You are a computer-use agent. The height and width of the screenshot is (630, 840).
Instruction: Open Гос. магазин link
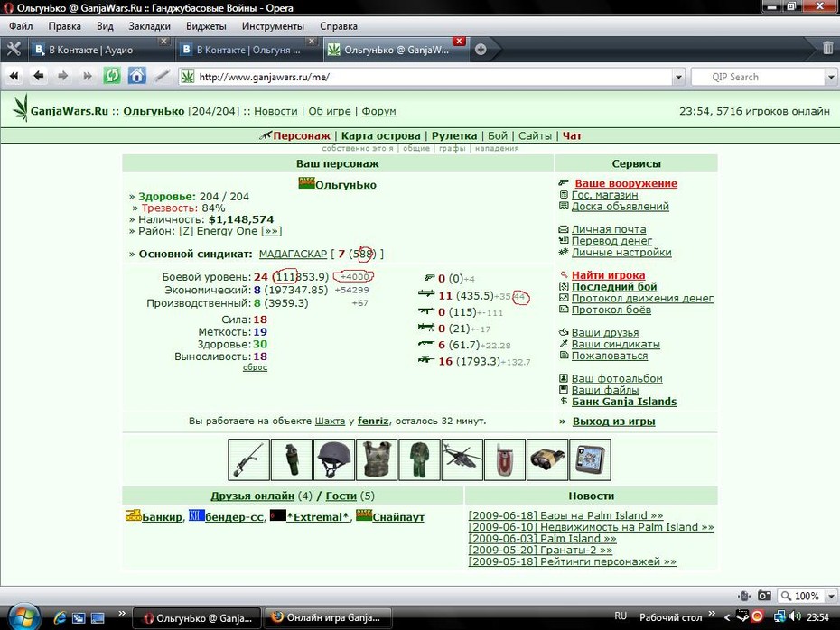click(x=605, y=195)
